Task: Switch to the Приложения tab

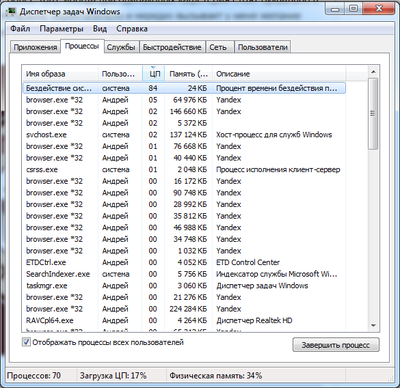Action: [x=35, y=47]
